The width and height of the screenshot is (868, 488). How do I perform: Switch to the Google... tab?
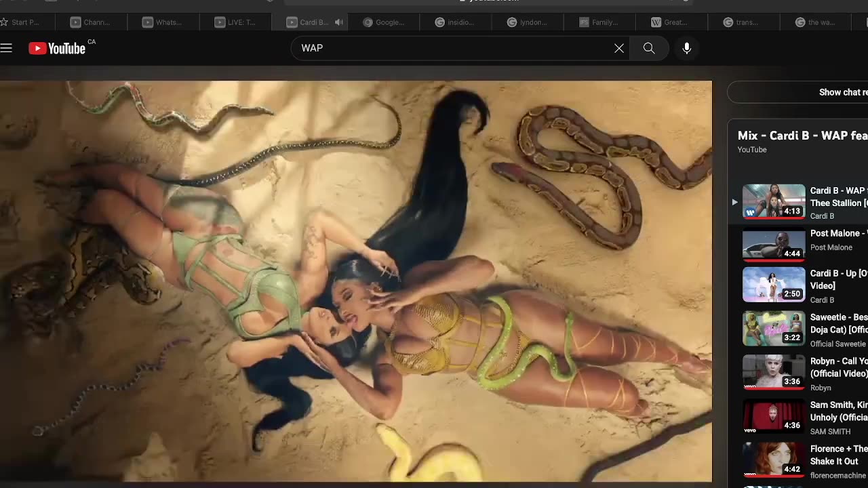pos(384,22)
